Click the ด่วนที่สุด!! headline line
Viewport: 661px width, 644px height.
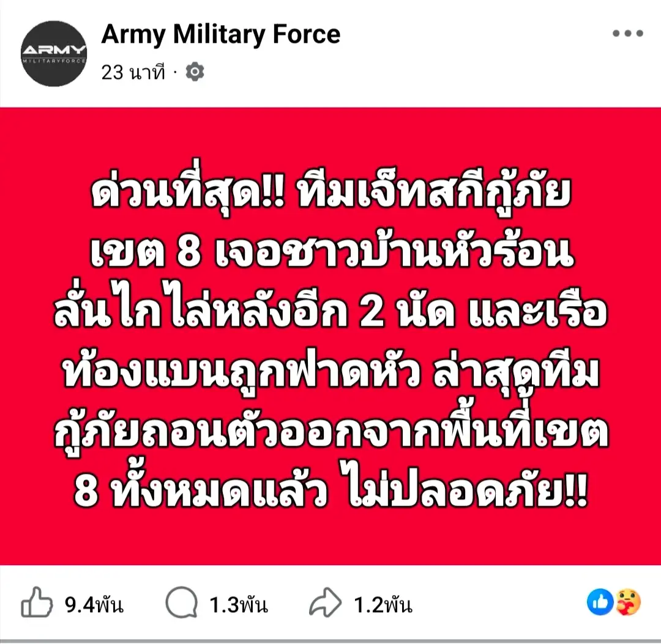click(330, 190)
